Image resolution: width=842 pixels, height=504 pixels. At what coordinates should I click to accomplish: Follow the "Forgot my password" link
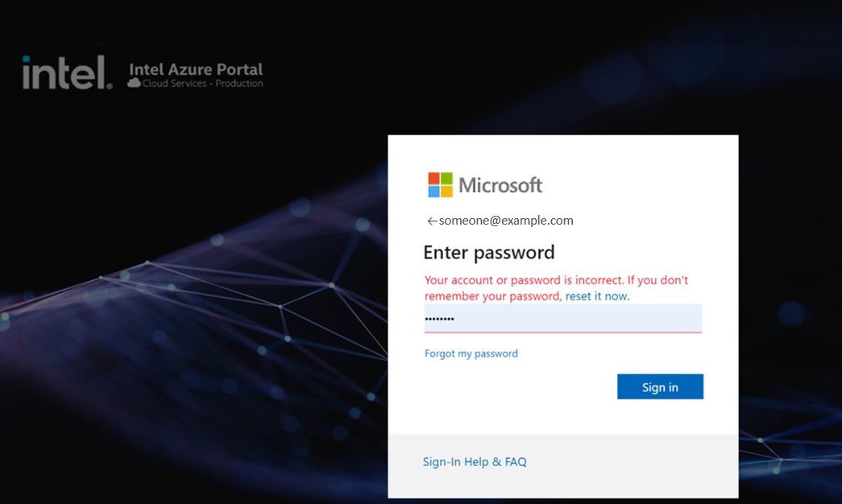(x=471, y=353)
